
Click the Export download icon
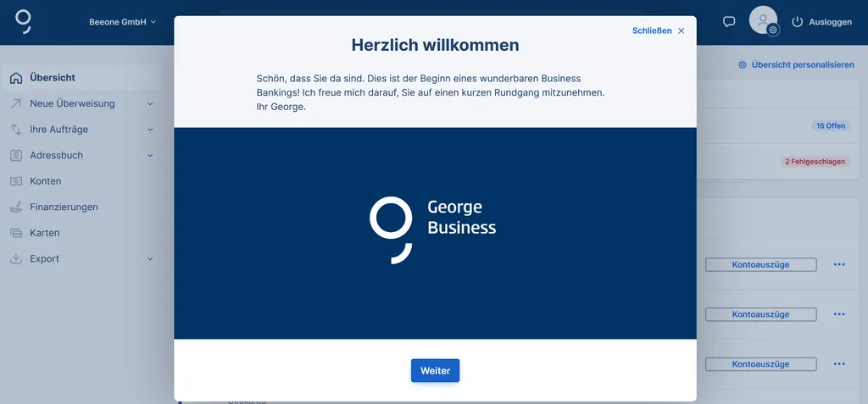pos(16,258)
